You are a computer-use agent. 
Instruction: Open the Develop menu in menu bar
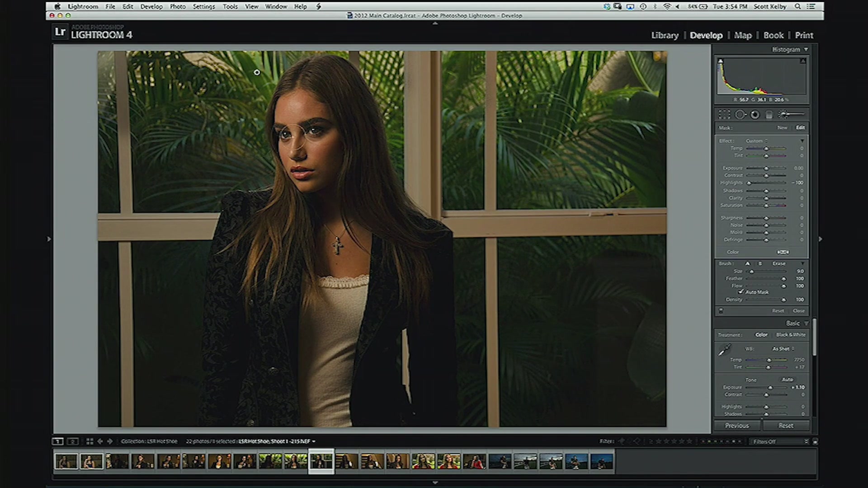[151, 7]
